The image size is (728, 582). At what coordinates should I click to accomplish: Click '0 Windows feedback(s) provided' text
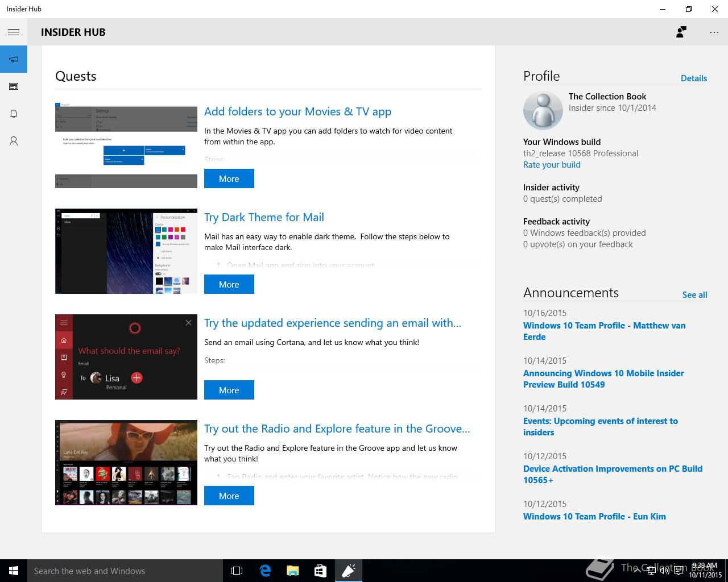[585, 233]
